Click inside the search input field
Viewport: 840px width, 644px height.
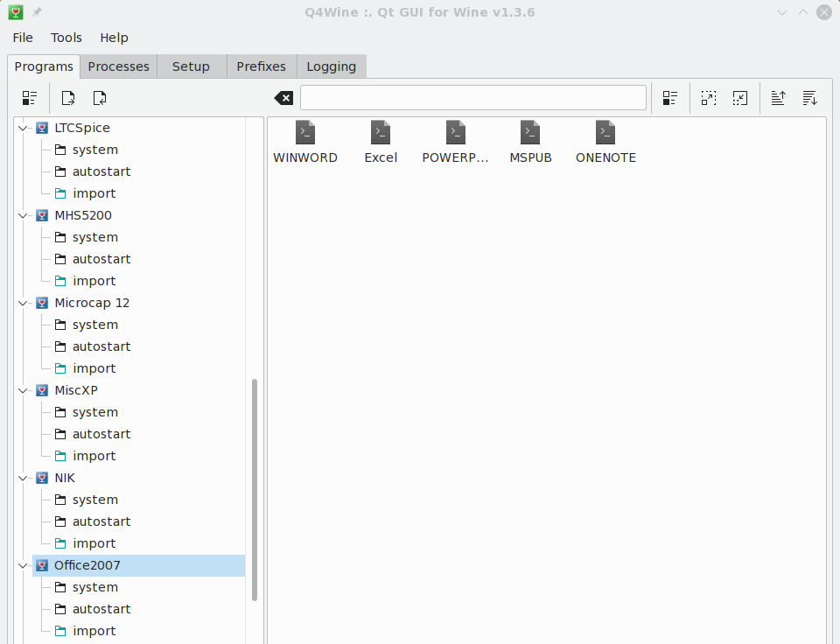tap(472, 97)
